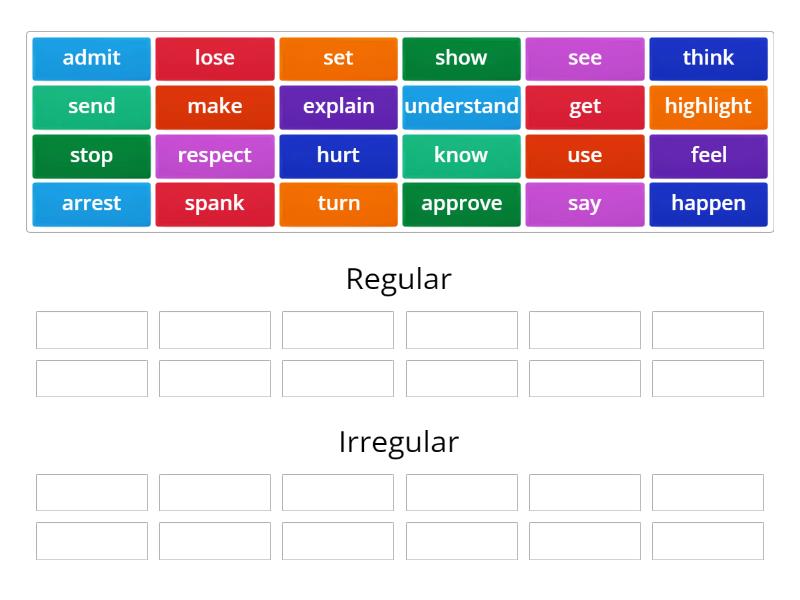Click the first empty slot under Irregular
The width and height of the screenshot is (800, 600).
click(91, 492)
